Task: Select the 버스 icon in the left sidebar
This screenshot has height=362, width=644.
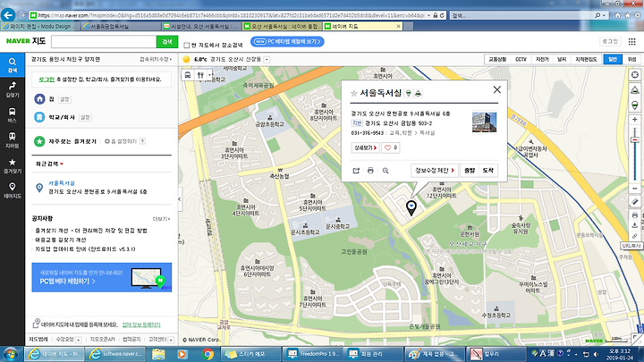Action: click(x=13, y=115)
